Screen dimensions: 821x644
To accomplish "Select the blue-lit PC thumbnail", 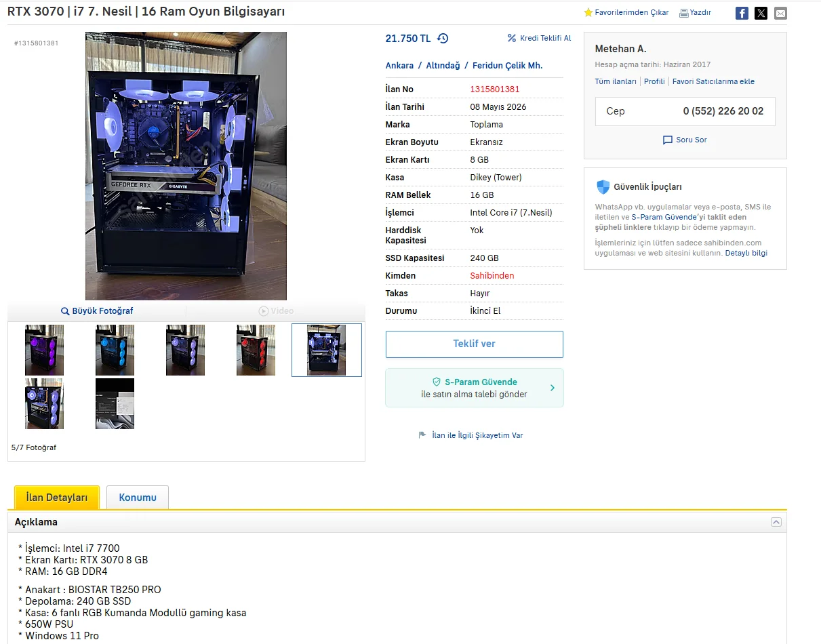I will tap(115, 350).
